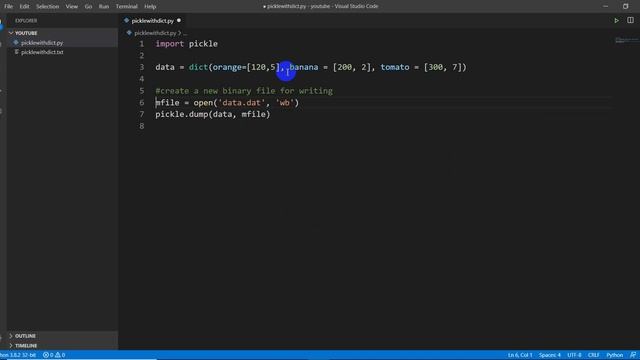
Task: Change indentation via Spaces: 4
Action: [x=549, y=355]
